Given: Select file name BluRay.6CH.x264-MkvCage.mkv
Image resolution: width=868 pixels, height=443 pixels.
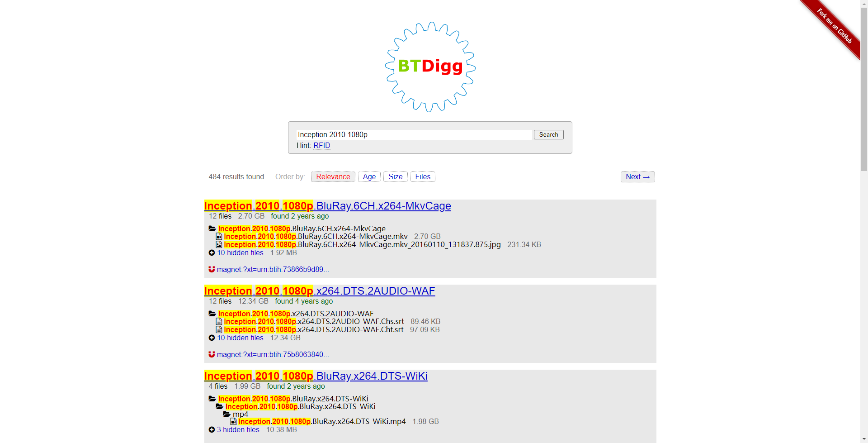Looking at the screenshot, I should (316, 236).
